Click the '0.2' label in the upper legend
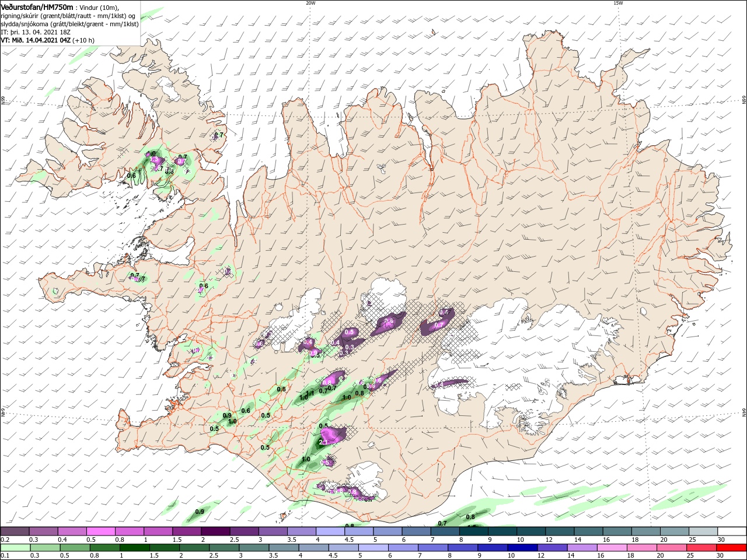The width and height of the screenshot is (747, 560). click(5, 540)
